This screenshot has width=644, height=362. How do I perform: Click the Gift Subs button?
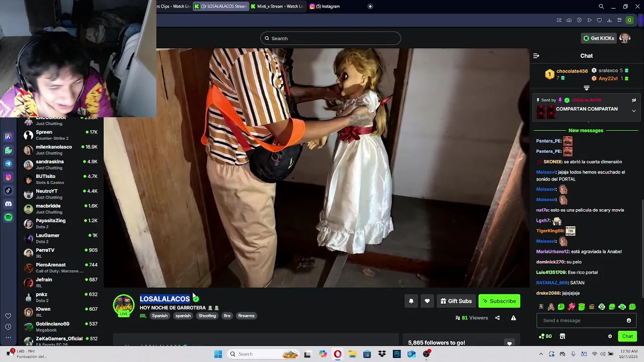pos(456,301)
